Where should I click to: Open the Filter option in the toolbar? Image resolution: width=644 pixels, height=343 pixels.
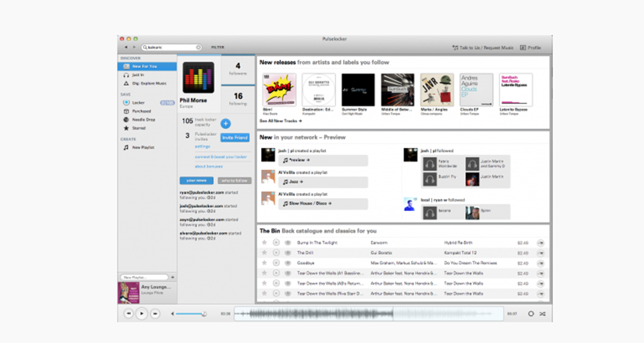point(217,48)
